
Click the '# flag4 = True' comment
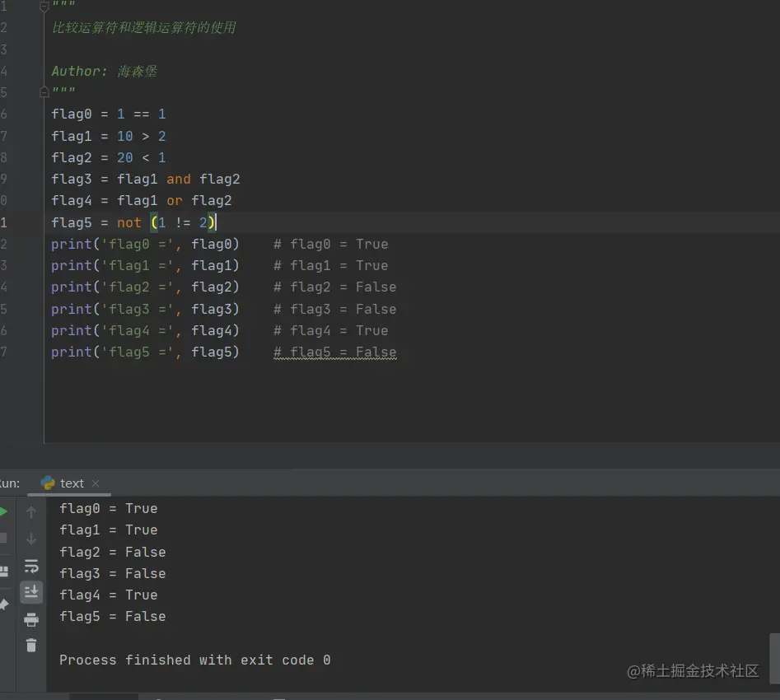point(331,330)
